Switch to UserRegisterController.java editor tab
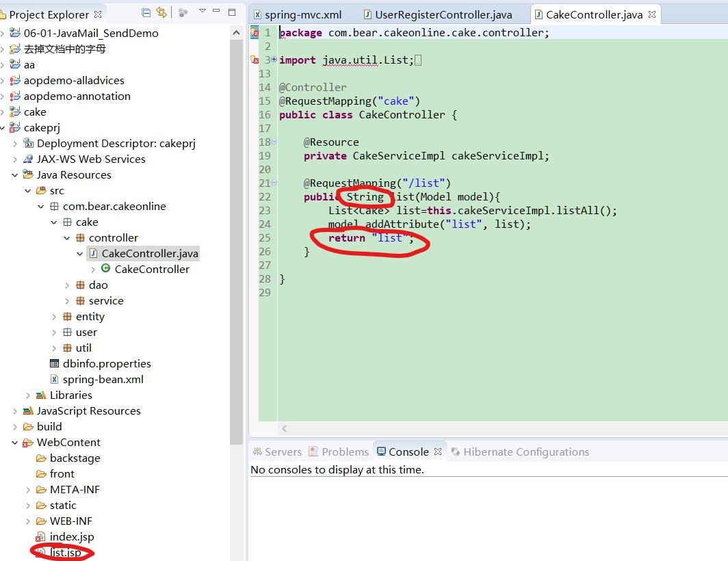728x561 pixels. pyautogui.click(x=438, y=15)
